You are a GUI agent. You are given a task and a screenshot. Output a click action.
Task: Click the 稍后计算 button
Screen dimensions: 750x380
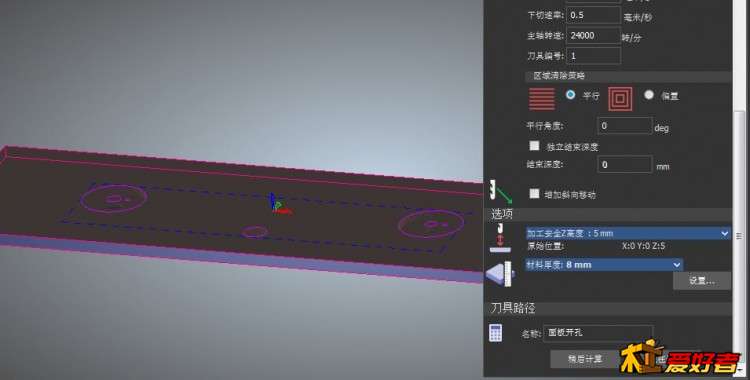584,359
